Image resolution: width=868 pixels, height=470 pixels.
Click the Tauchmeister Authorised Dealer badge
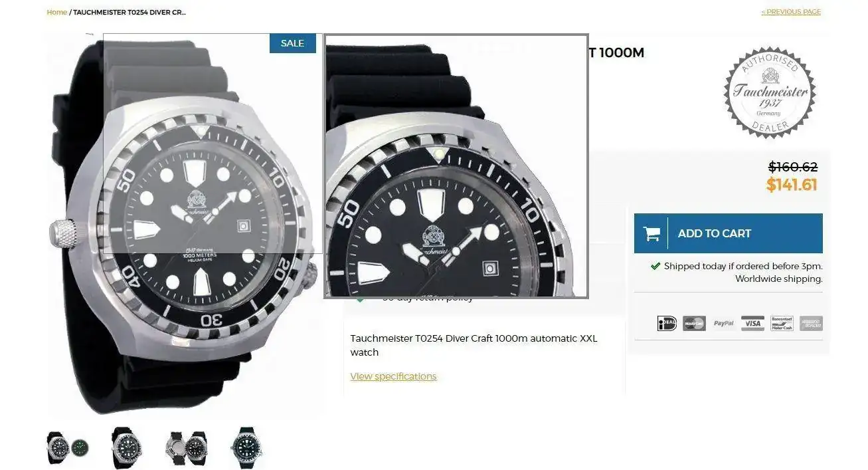pos(770,92)
